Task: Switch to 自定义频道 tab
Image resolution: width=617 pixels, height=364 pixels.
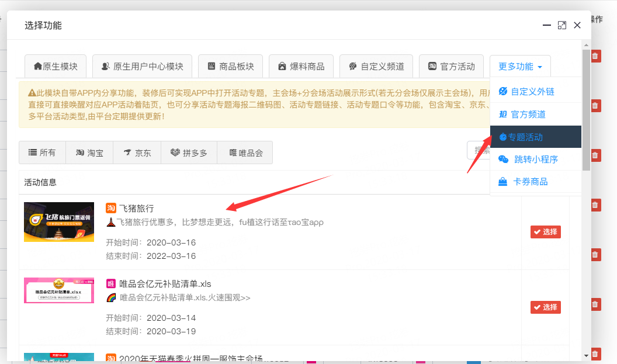Action: (x=376, y=66)
